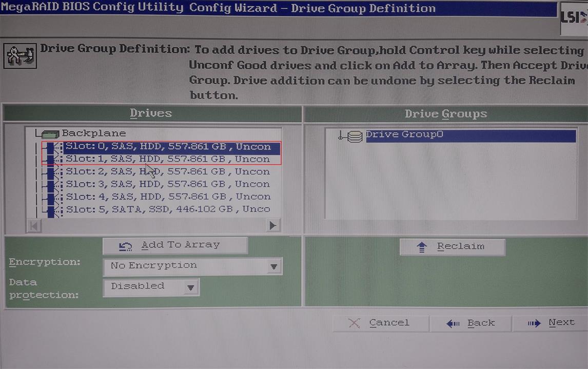Click the disk stack icon beside Drive Group0
The height and width of the screenshot is (369, 588).
[x=355, y=137]
